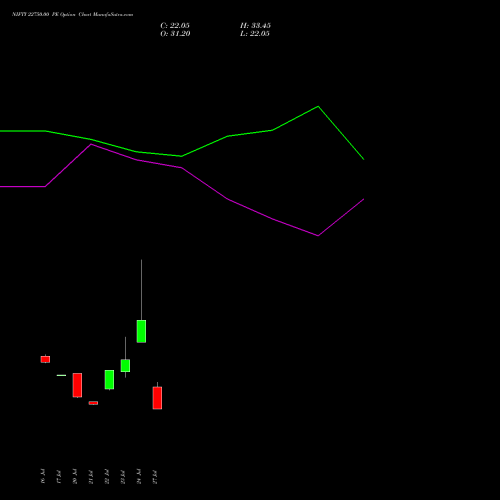Click the 22 Jul date axis label
This screenshot has width=500, height=500.
click(x=107, y=476)
